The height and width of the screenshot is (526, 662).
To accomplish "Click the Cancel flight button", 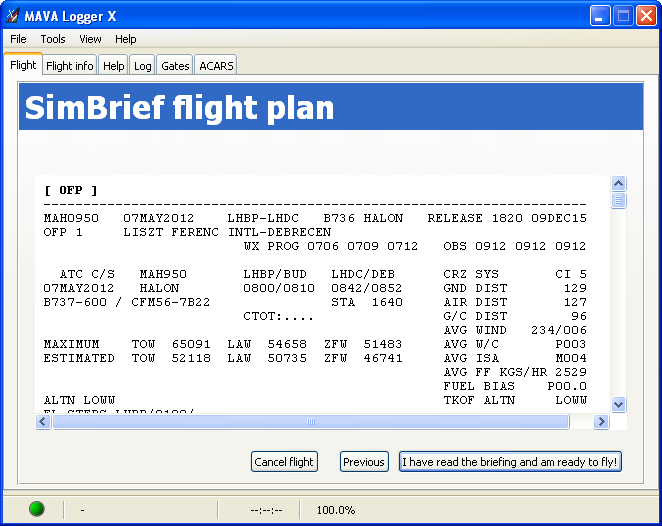I will pos(284,461).
